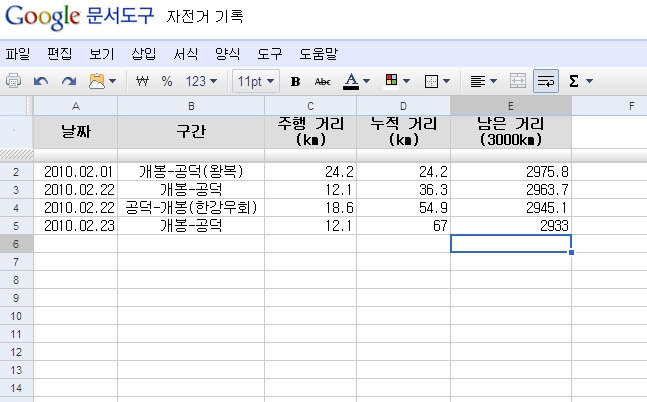Image resolution: width=647 pixels, height=402 pixels.
Task: Select column E header
Action: [x=511, y=106]
